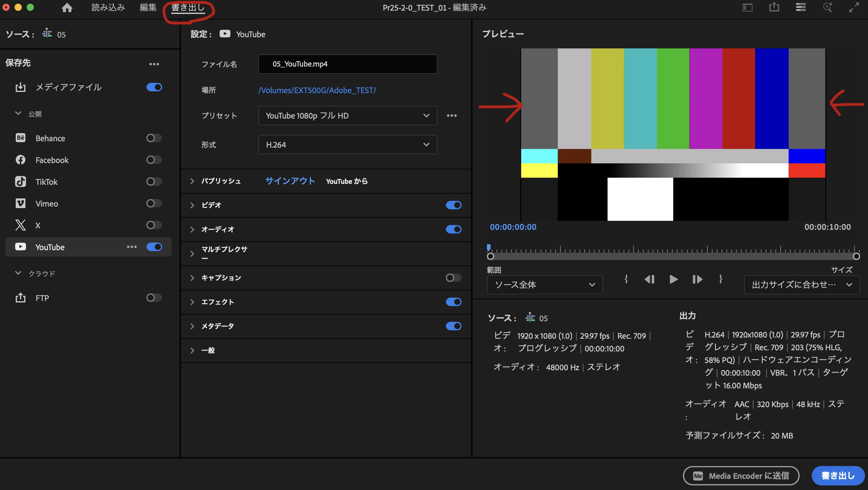The height and width of the screenshot is (490, 868).
Task: Click Send to Media Encoder button
Action: point(741,475)
